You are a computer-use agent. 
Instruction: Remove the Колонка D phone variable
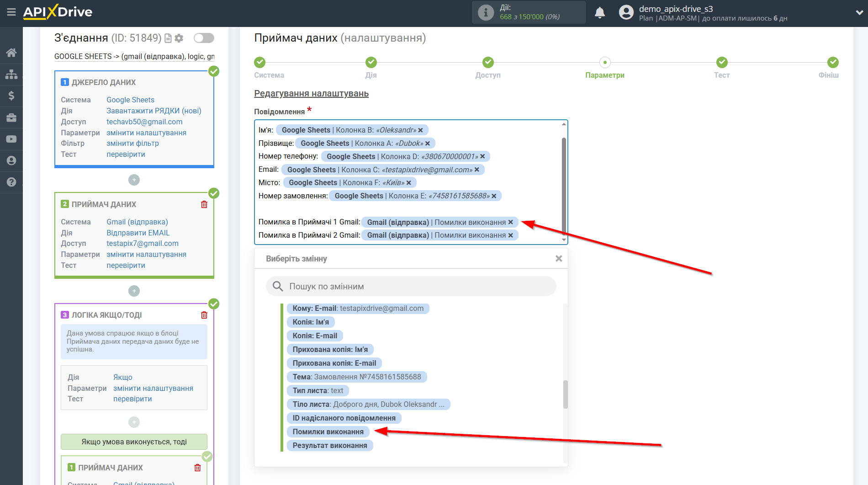tap(482, 156)
